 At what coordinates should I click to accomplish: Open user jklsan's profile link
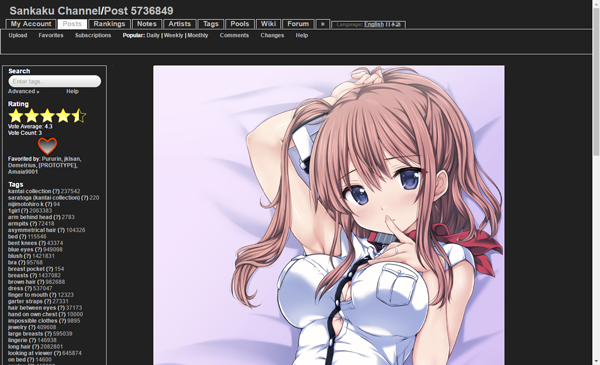tap(72, 159)
